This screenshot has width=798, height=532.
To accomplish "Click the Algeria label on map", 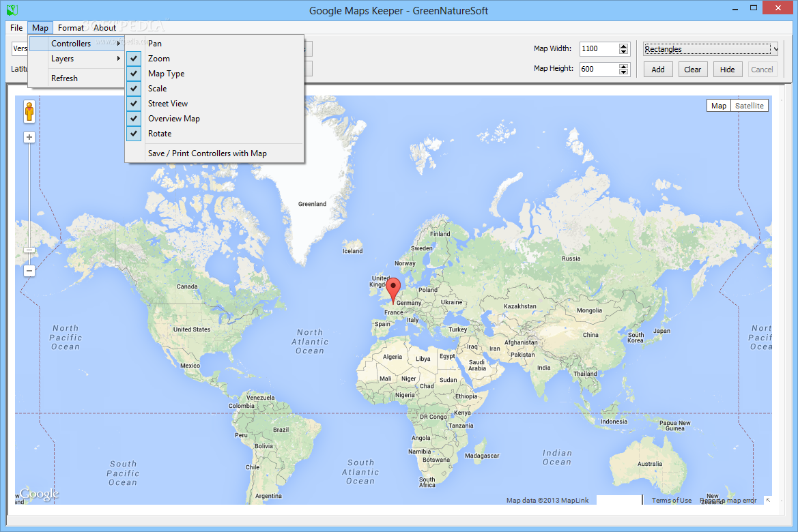I will point(393,357).
